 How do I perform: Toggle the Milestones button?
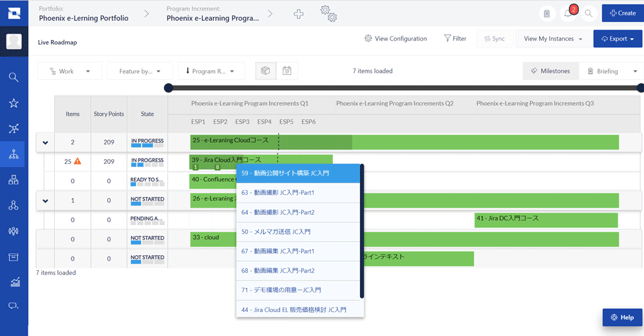[551, 71]
